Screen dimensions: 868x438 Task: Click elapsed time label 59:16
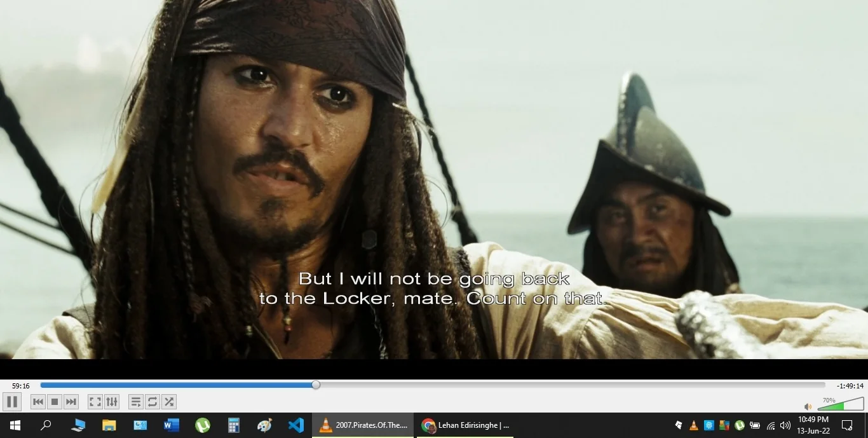pos(20,386)
